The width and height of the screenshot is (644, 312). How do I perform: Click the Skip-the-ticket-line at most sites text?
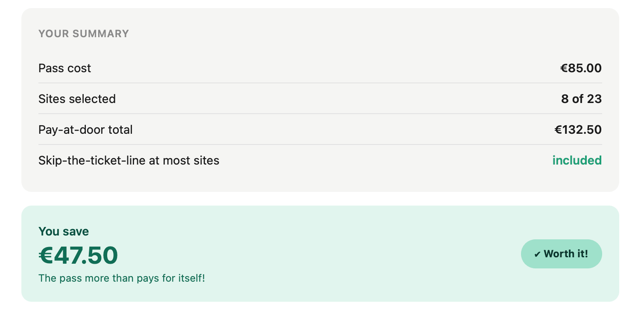click(129, 161)
